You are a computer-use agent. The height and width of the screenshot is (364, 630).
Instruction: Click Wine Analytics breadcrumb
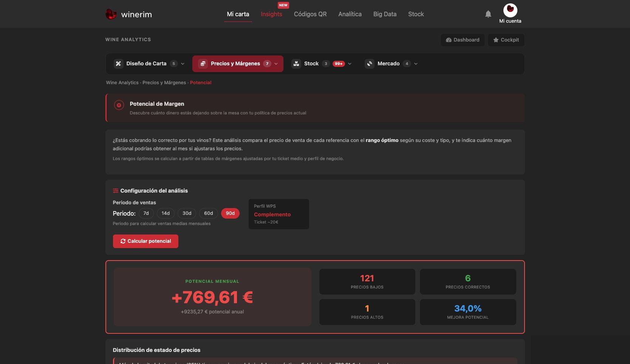[122, 83]
